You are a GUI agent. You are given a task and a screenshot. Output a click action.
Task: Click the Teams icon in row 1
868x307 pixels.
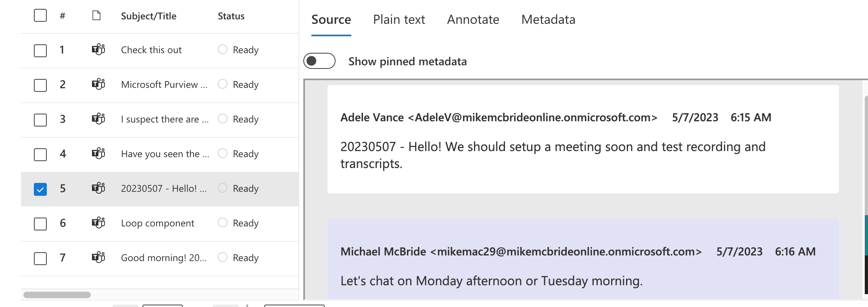98,50
